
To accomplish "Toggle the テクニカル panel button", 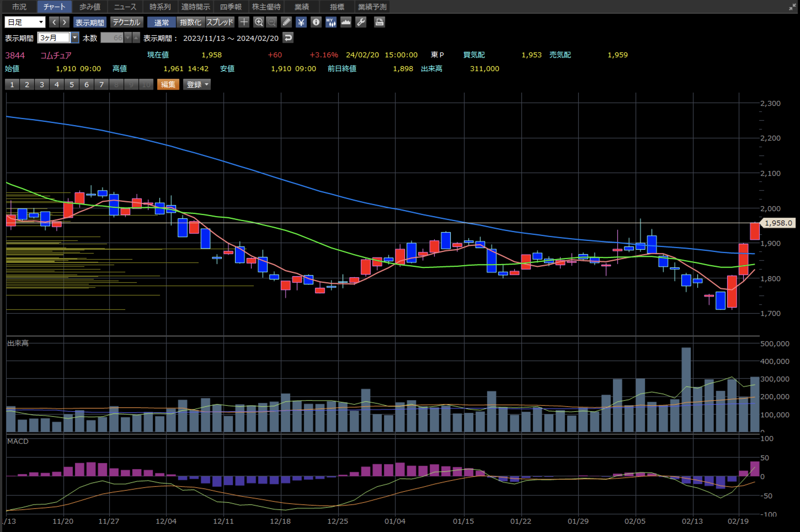I will coord(126,22).
